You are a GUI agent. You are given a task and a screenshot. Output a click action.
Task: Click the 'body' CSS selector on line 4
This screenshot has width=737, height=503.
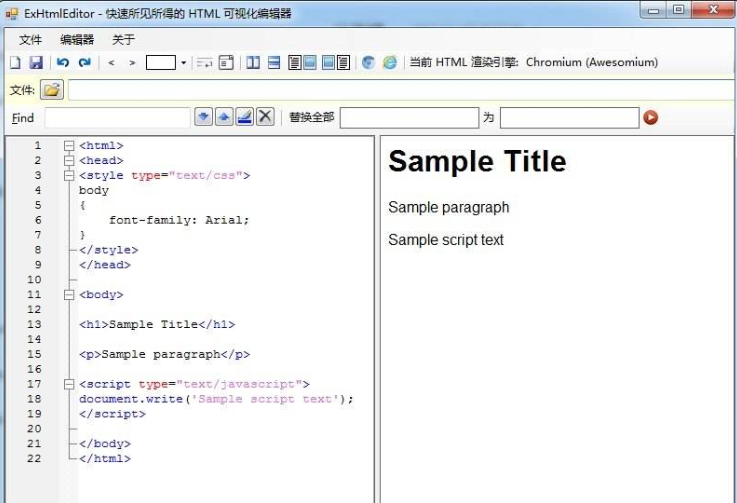(x=94, y=191)
